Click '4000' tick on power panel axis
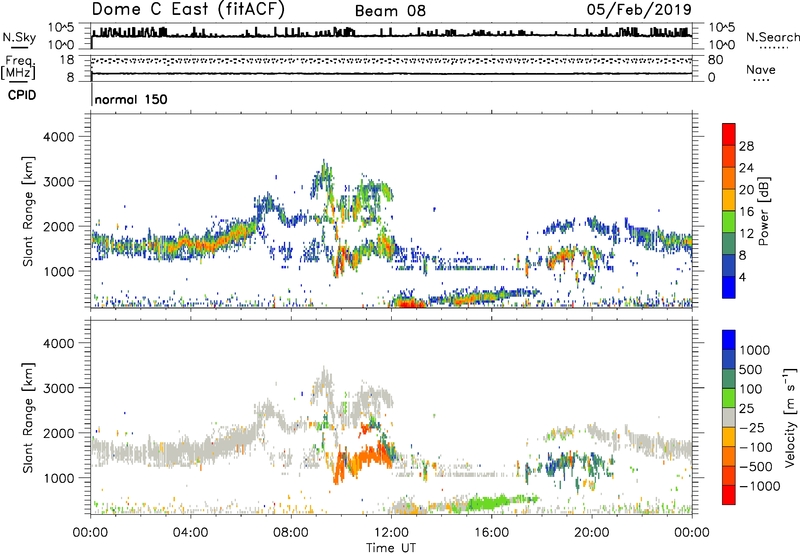 click(59, 137)
